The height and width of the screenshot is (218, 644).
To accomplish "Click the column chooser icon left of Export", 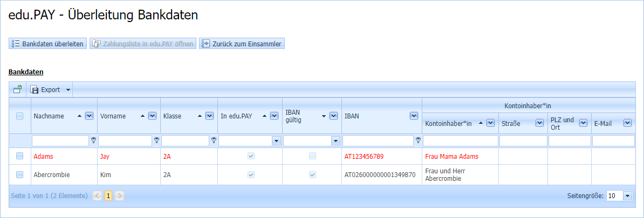I will click(17, 89).
